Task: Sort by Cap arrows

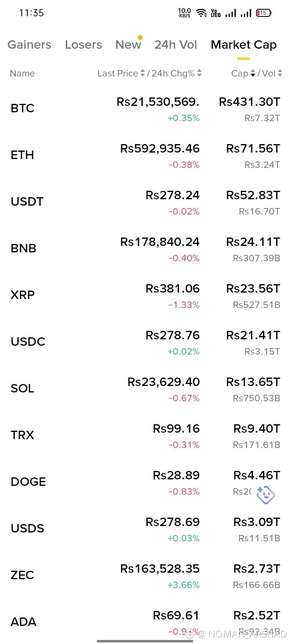Action: (x=253, y=73)
